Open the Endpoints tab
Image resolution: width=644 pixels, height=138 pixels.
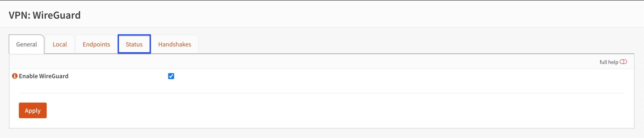coord(96,44)
